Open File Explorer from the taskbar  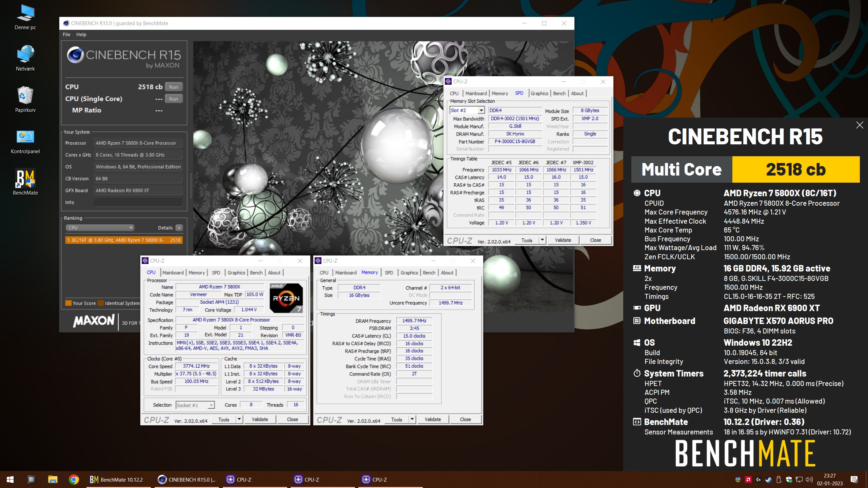tap(53, 480)
